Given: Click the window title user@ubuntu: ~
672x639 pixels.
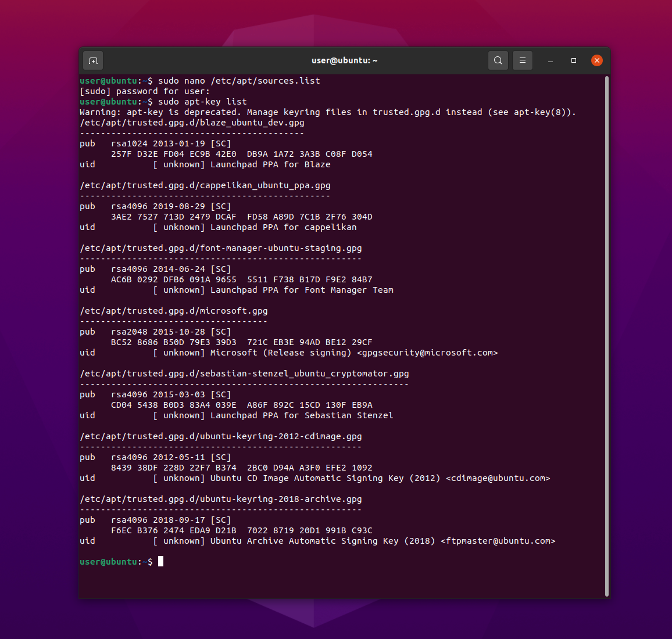Looking at the screenshot, I should point(344,60).
